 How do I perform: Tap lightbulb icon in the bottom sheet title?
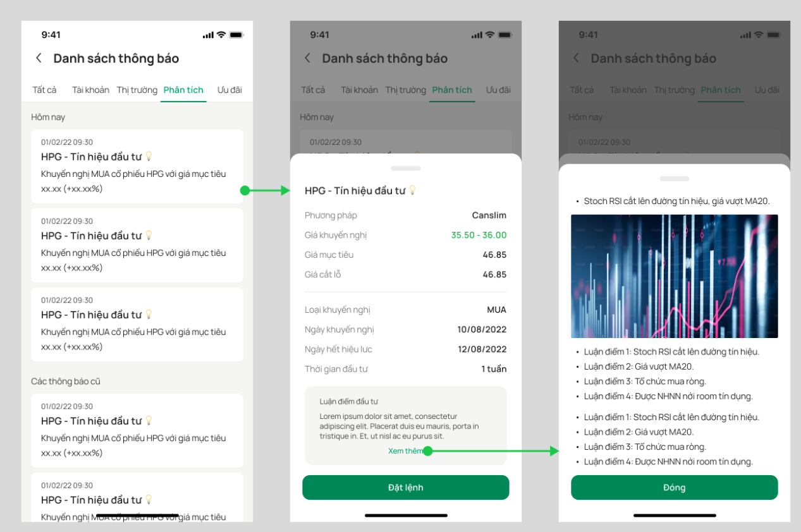(x=412, y=190)
